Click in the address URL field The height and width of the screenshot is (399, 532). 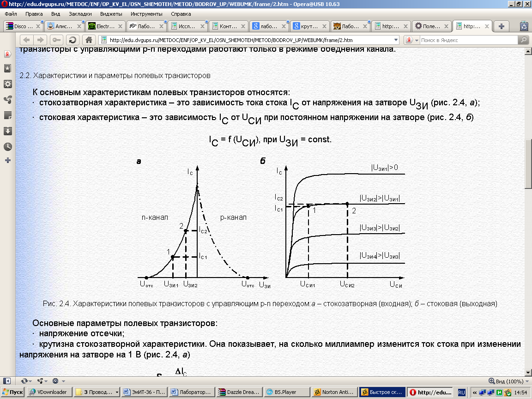(250, 40)
